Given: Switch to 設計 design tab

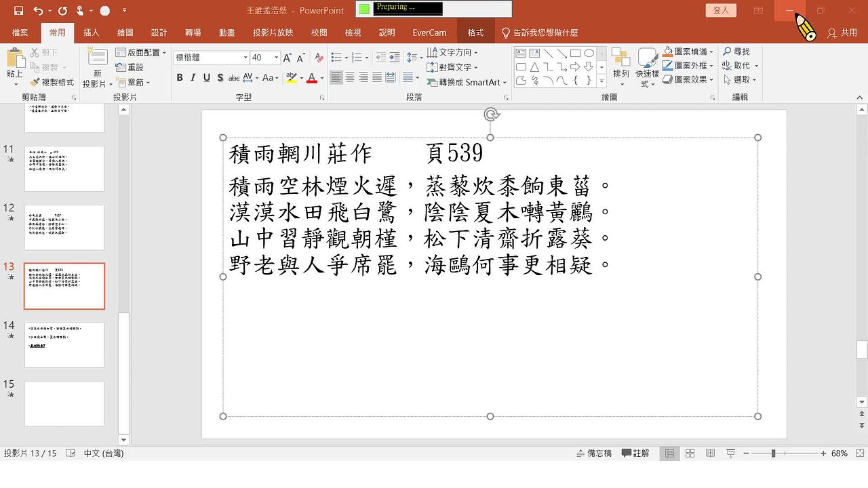Looking at the screenshot, I should pos(159,33).
